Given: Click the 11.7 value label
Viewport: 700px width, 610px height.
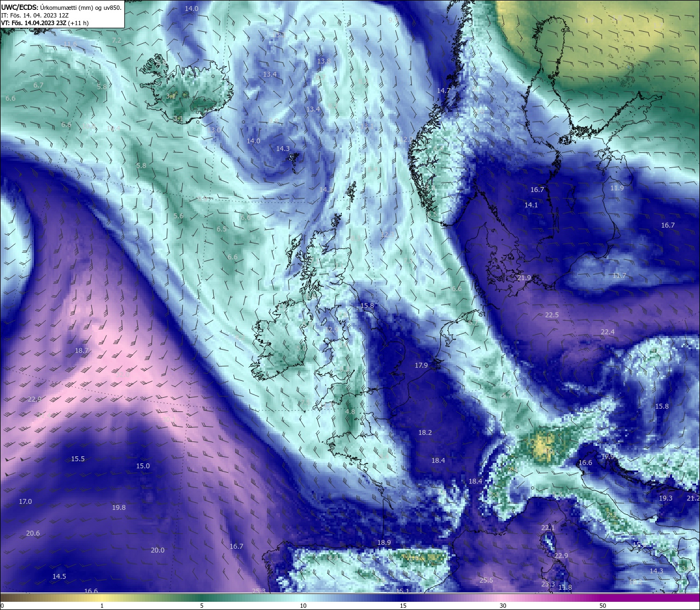Looking at the screenshot, I should pyautogui.click(x=619, y=276).
